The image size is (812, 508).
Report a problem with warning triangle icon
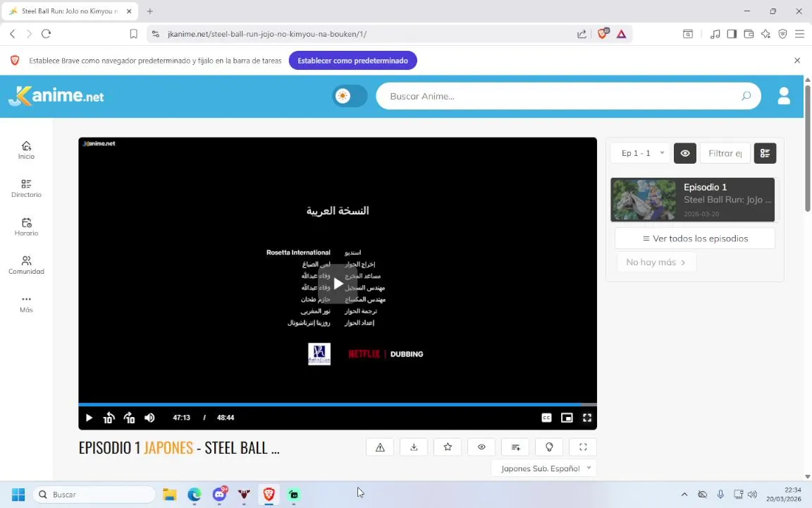tap(380, 447)
